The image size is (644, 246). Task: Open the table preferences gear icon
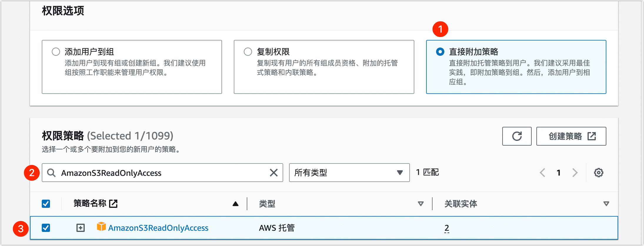[x=598, y=173]
